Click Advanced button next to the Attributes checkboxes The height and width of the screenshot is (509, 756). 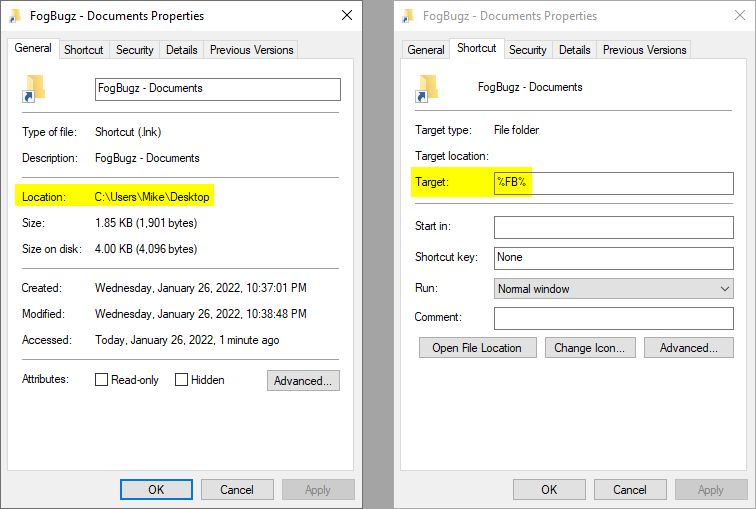(303, 380)
